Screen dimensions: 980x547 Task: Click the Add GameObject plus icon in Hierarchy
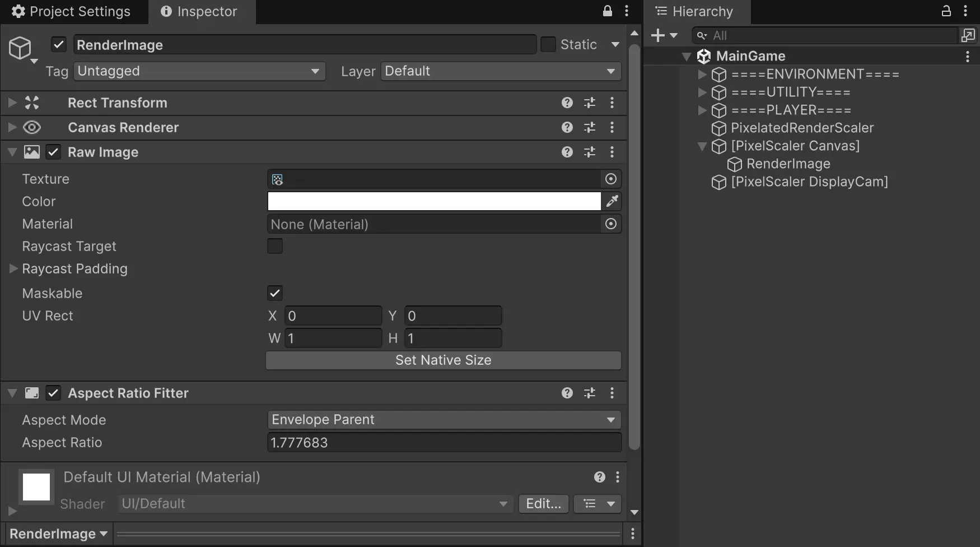tap(659, 35)
